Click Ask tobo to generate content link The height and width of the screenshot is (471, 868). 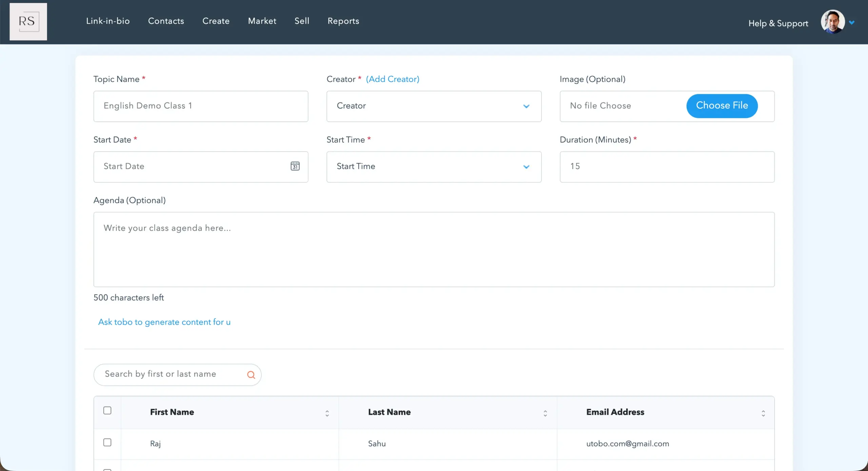point(164,322)
